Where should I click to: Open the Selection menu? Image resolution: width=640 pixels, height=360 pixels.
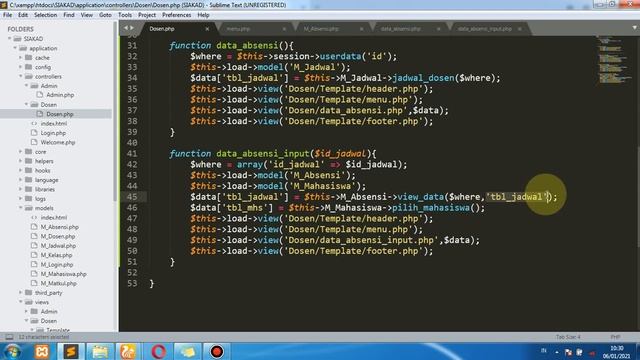(x=45, y=15)
